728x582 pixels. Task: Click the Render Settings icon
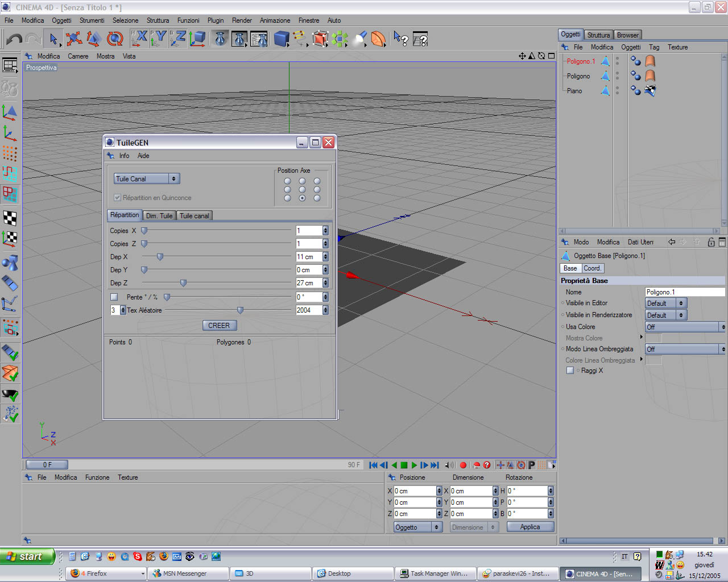tap(259, 39)
